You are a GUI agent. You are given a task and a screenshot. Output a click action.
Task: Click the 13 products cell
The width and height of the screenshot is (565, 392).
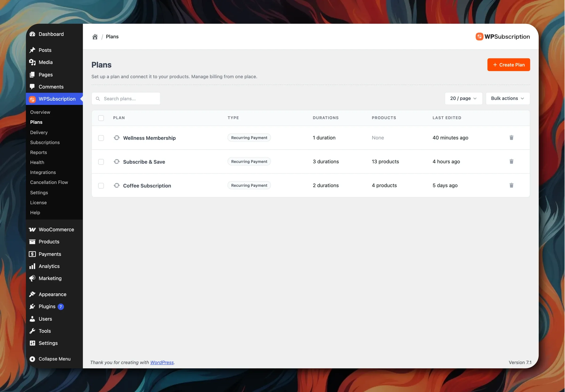coord(385,161)
